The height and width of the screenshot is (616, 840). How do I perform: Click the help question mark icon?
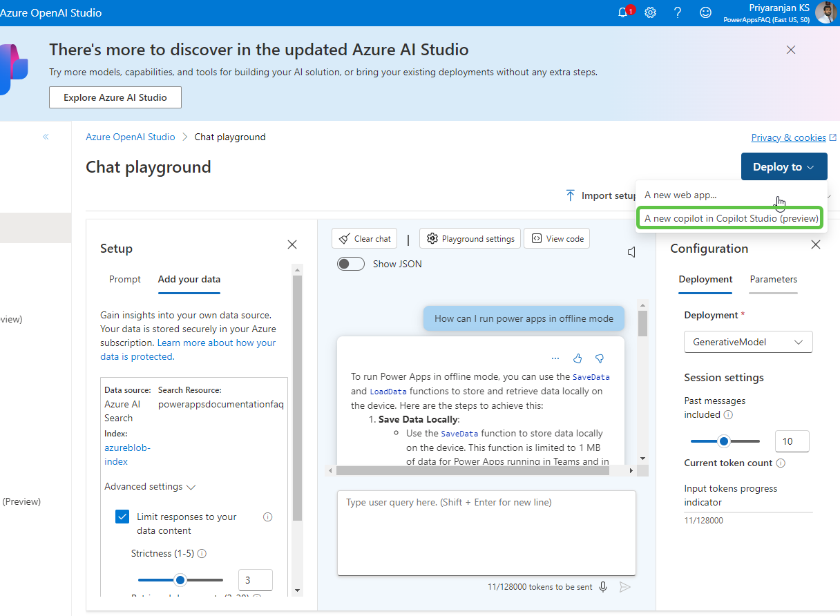click(x=678, y=12)
